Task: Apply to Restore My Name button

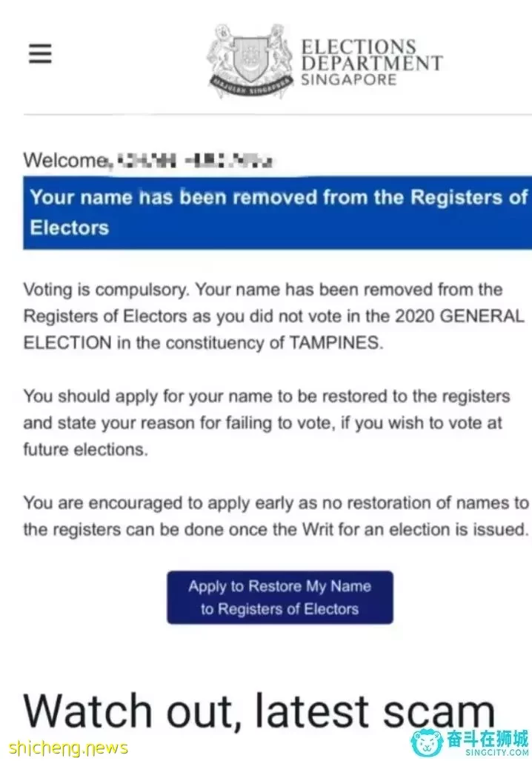Action: 280,597
